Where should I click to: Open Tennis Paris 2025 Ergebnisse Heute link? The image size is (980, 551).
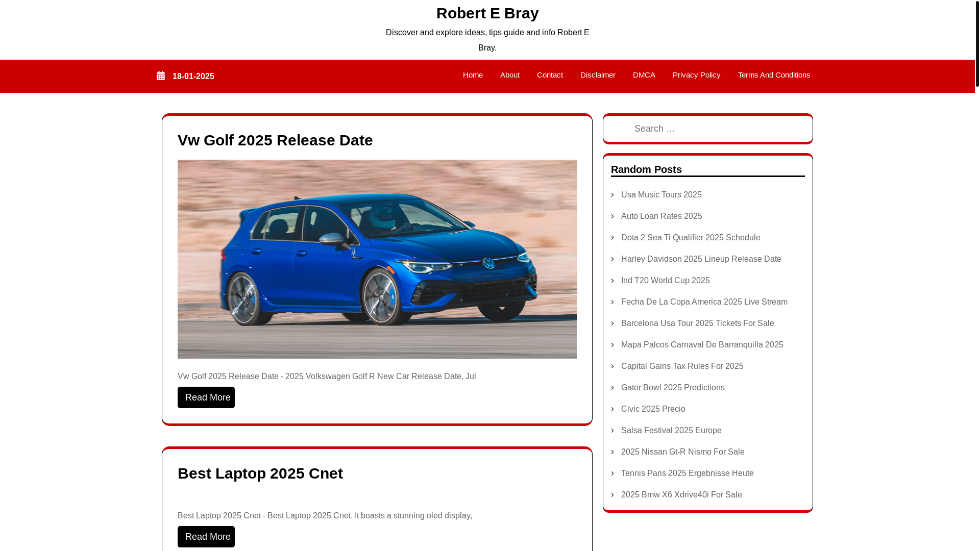point(687,473)
